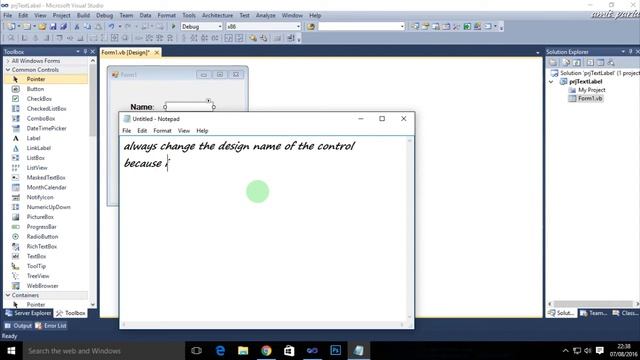
Task: Select the RichTextBox toolbox control
Action: [42, 247]
